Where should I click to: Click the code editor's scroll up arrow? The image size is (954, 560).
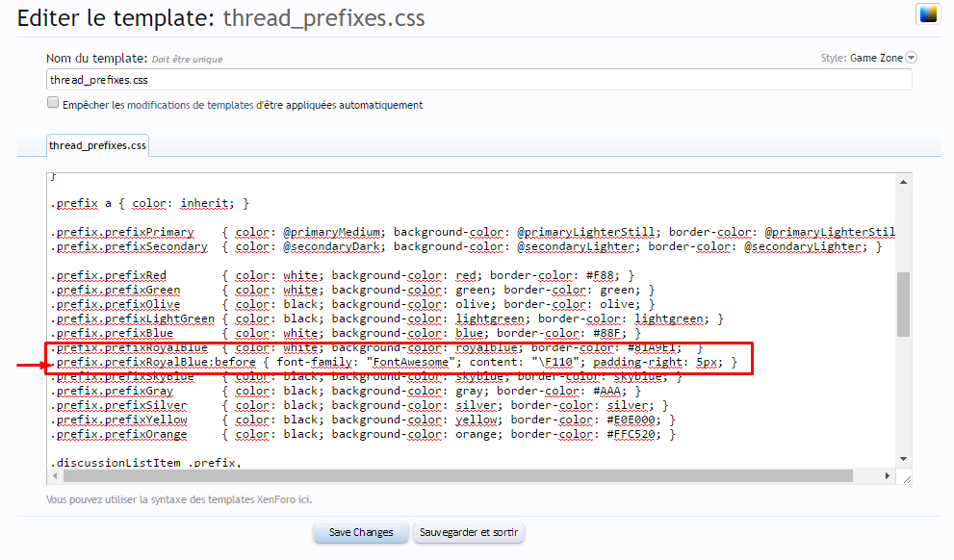903,182
